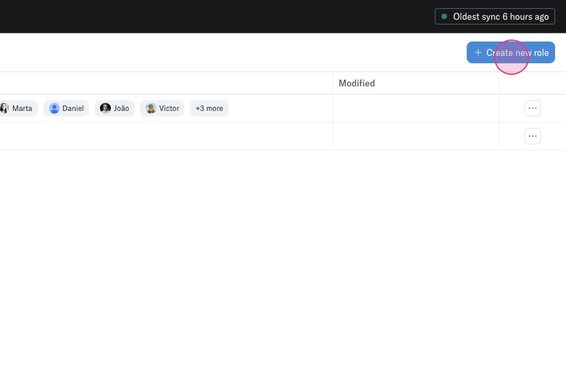Open the Oldest sync 6 hours ago status

pos(495,16)
